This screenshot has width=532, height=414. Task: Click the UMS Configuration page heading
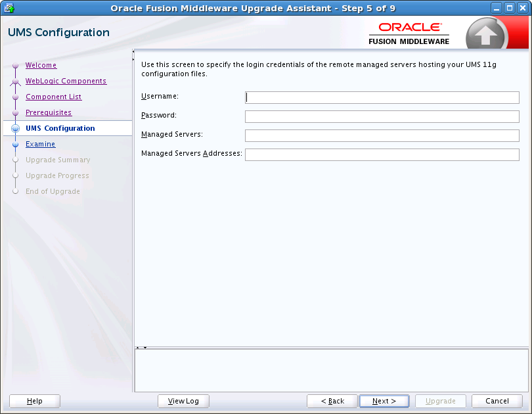coord(58,32)
